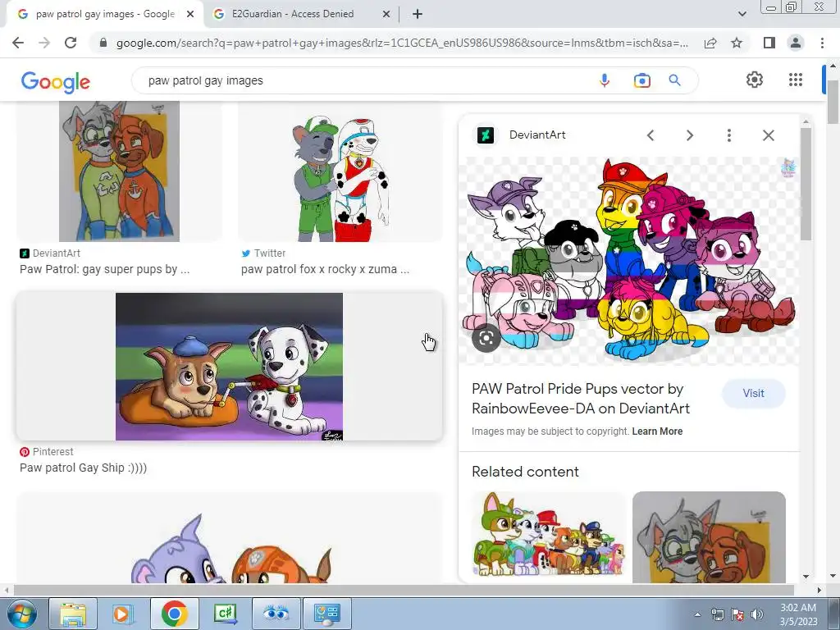
Task: Search by voice microphone icon
Action: (605, 80)
